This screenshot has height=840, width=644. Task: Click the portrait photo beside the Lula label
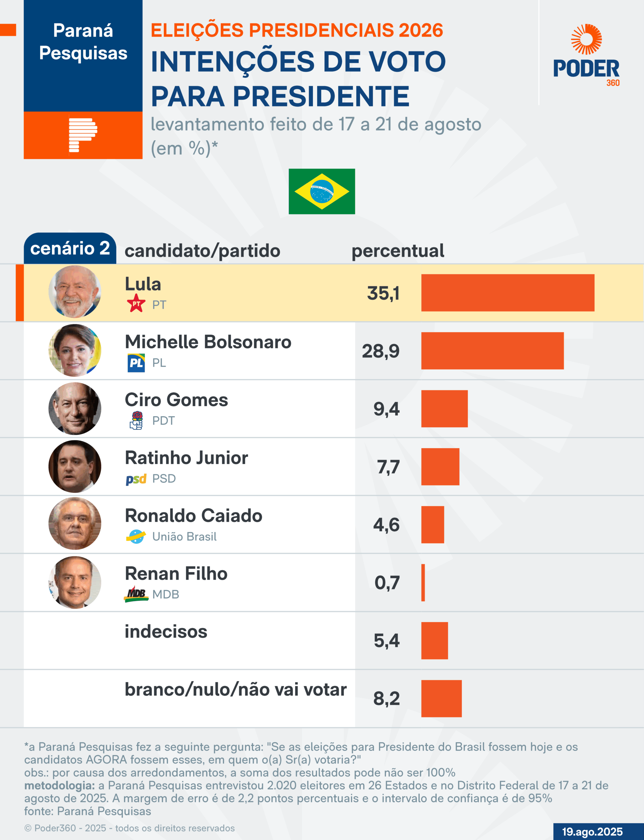[75, 292]
